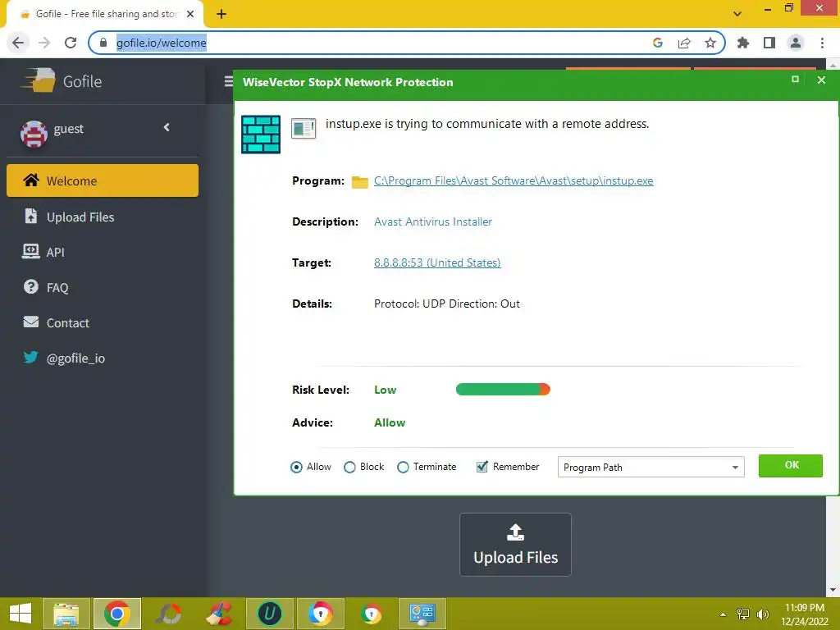Click the FAQ question mark icon

[x=31, y=286]
